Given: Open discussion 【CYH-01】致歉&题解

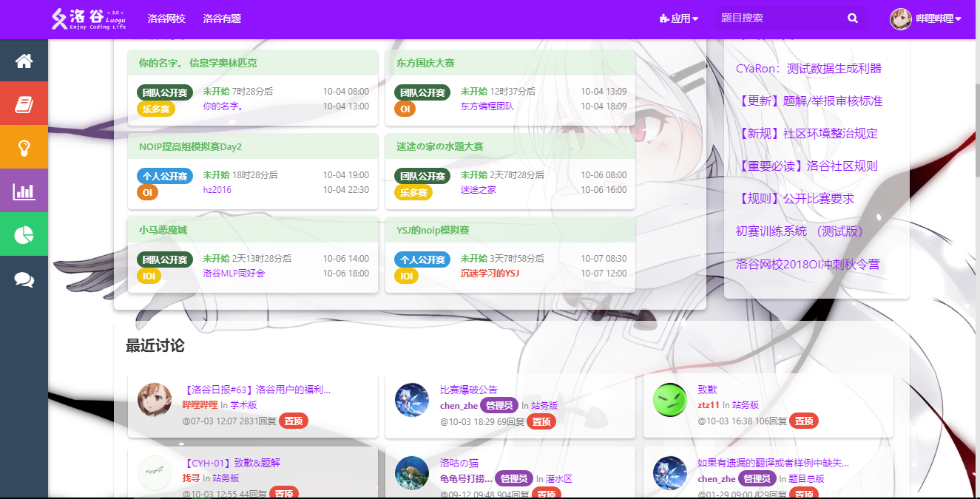Looking at the screenshot, I should coord(232,463).
